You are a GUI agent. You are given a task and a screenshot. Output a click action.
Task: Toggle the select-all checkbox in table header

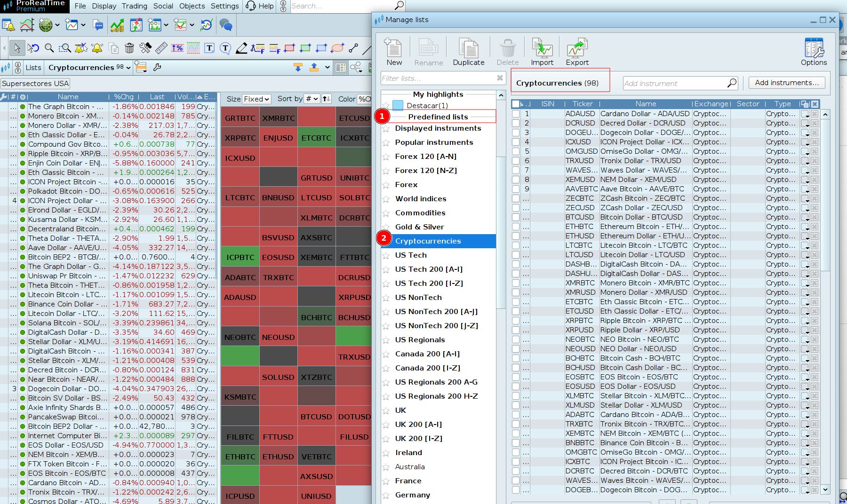pyautogui.click(x=516, y=104)
